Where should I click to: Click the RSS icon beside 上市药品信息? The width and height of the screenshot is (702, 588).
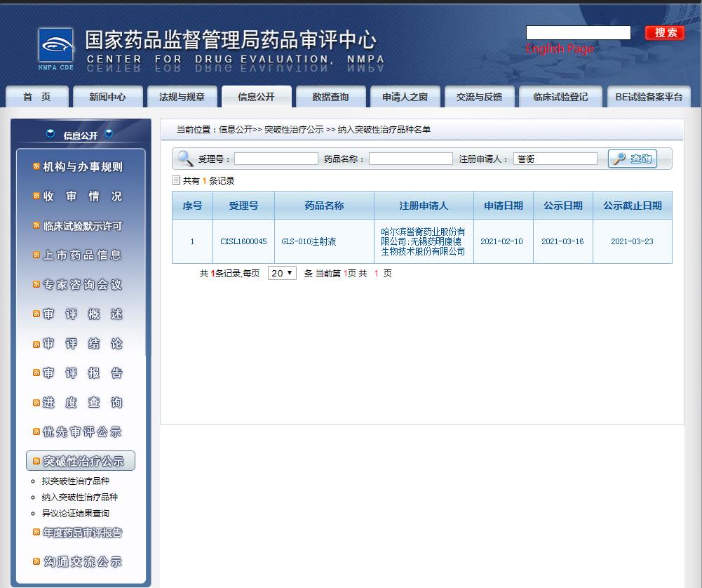click(36, 255)
